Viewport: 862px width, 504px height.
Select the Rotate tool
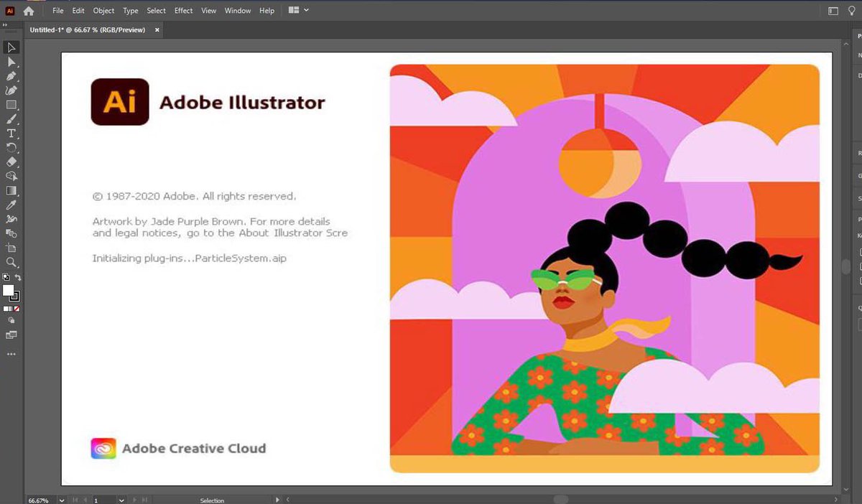point(11,148)
